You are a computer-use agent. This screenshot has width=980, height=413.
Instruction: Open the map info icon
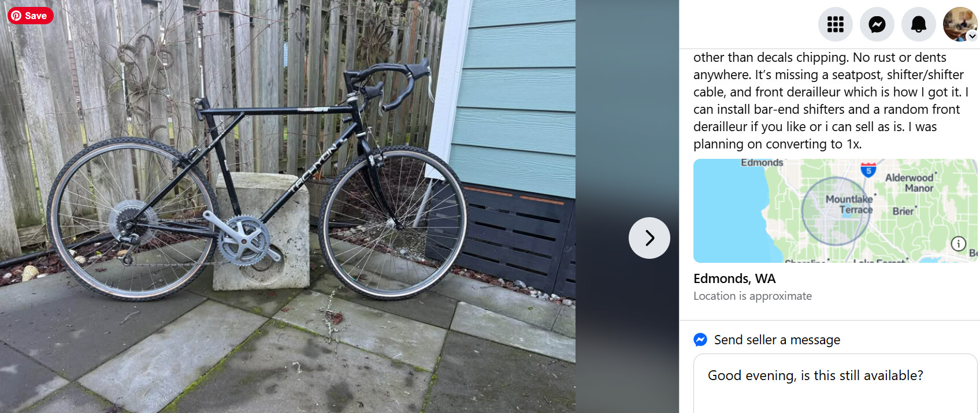(x=959, y=244)
